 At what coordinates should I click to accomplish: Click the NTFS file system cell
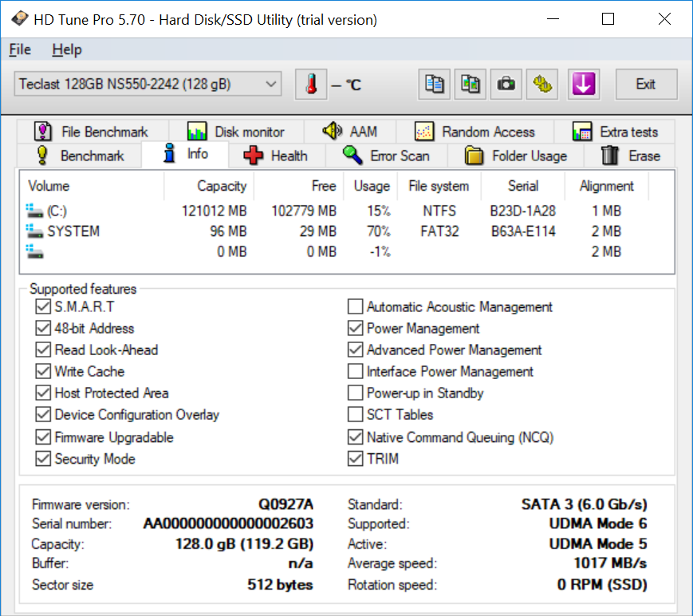(439, 211)
